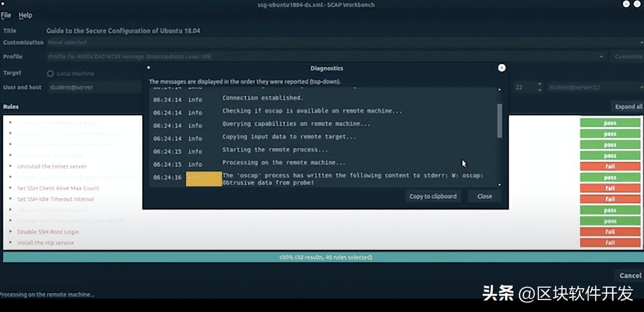
Task: Expand the Disable SSH Root Login rule
Action: coord(11,232)
